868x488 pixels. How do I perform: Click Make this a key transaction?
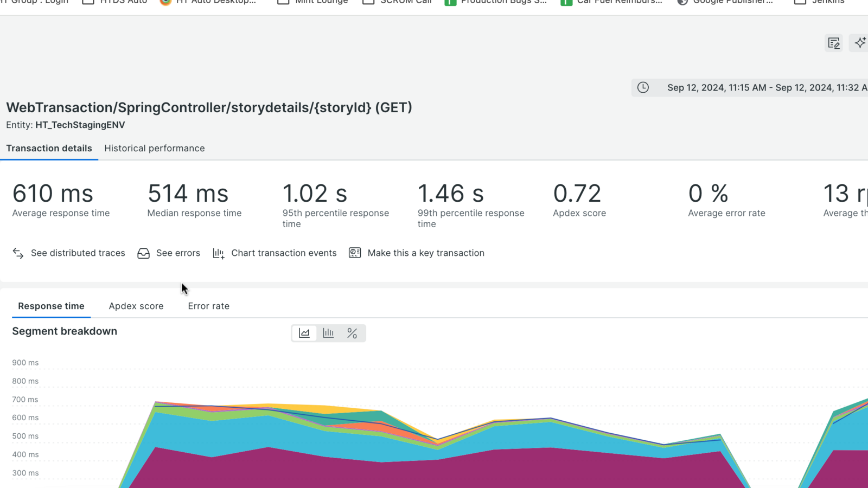(426, 253)
